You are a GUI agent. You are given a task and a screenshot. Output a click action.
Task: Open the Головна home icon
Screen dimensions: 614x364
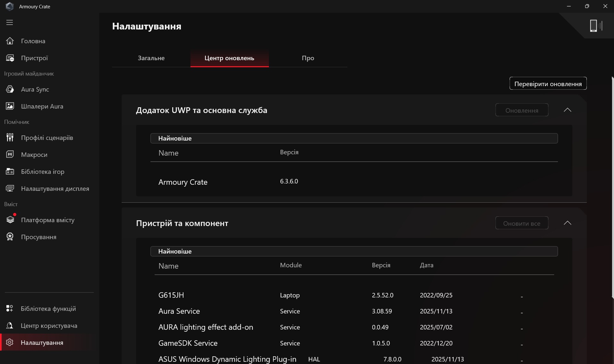tap(10, 41)
